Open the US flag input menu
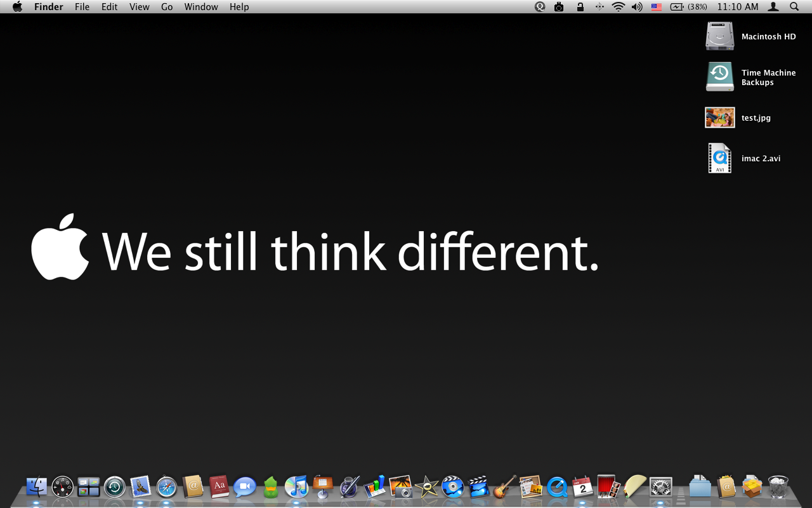The image size is (812, 508). point(657,7)
